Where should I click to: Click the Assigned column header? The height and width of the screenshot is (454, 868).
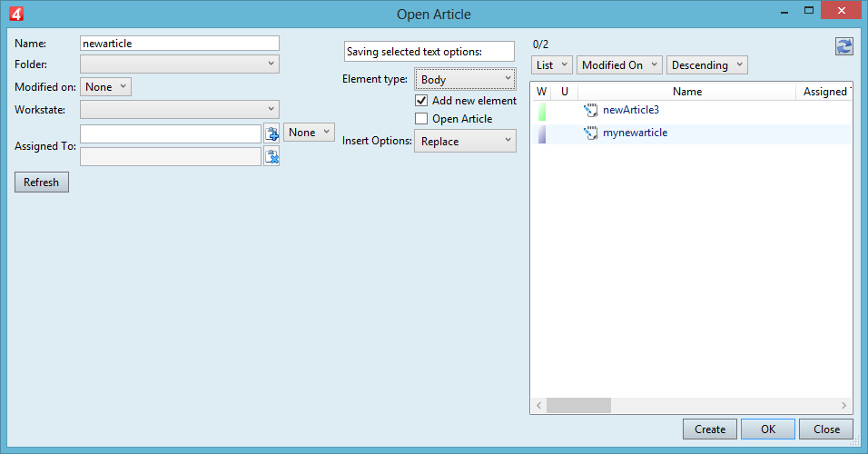pyautogui.click(x=824, y=92)
